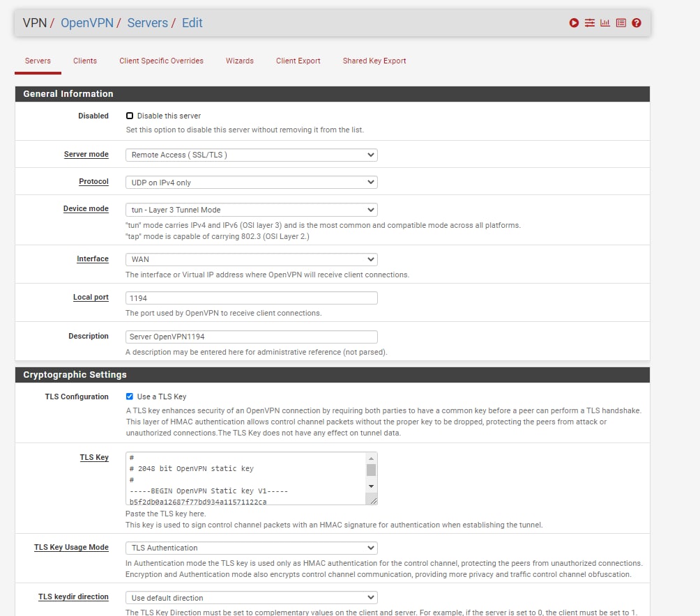Click the Local port label
700x616 pixels.
pyautogui.click(x=91, y=297)
